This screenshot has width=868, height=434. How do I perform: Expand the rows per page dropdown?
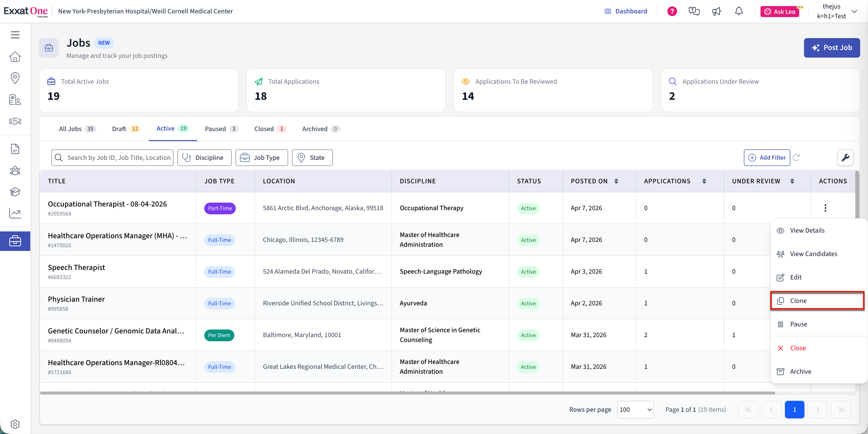[x=635, y=409]
